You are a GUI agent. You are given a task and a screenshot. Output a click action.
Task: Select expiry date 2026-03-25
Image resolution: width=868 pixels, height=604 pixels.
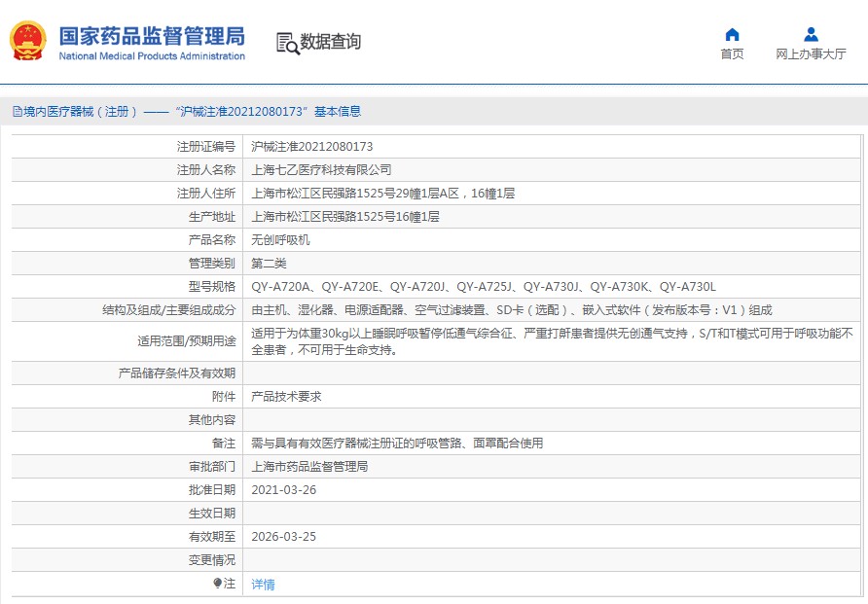coord(283,537)
